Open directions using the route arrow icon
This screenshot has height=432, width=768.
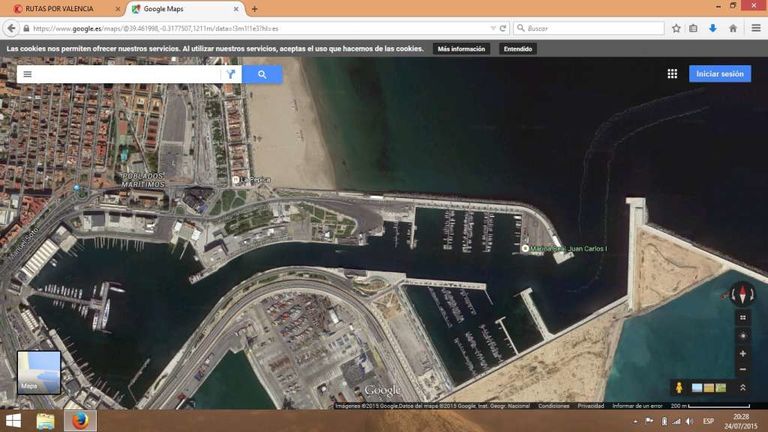click(230, 74)
